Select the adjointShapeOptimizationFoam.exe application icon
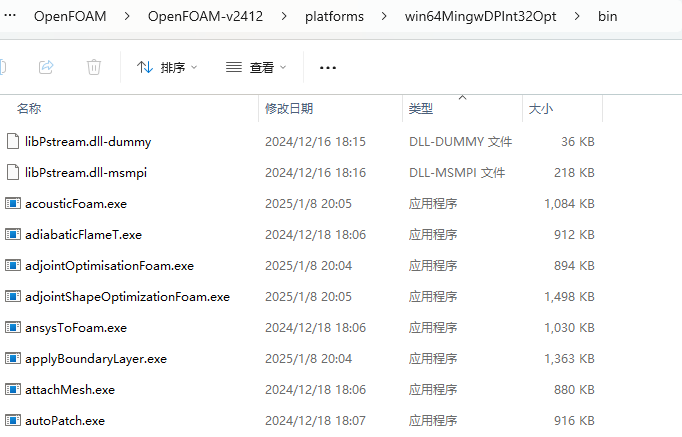 tap(13, 296)
